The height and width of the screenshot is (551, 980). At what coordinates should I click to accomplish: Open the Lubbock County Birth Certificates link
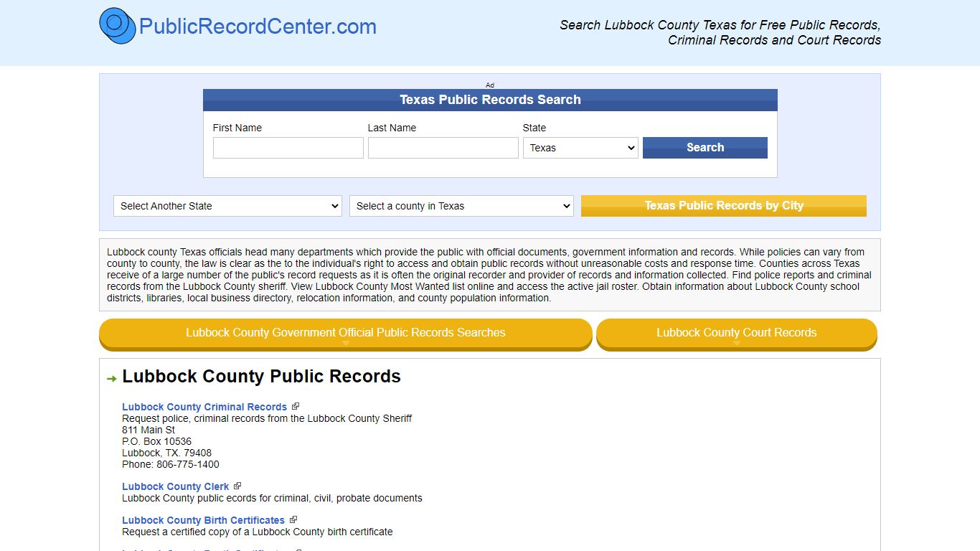[203, 520]
